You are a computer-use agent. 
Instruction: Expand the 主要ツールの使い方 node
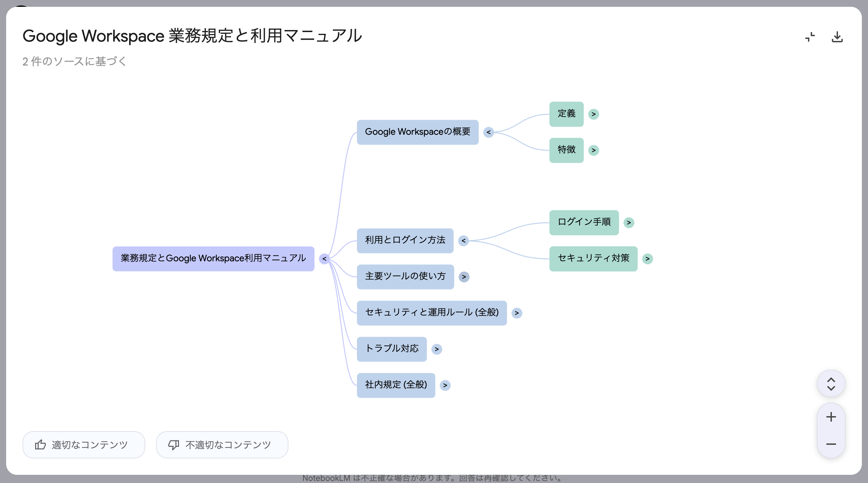coord(464,277)
